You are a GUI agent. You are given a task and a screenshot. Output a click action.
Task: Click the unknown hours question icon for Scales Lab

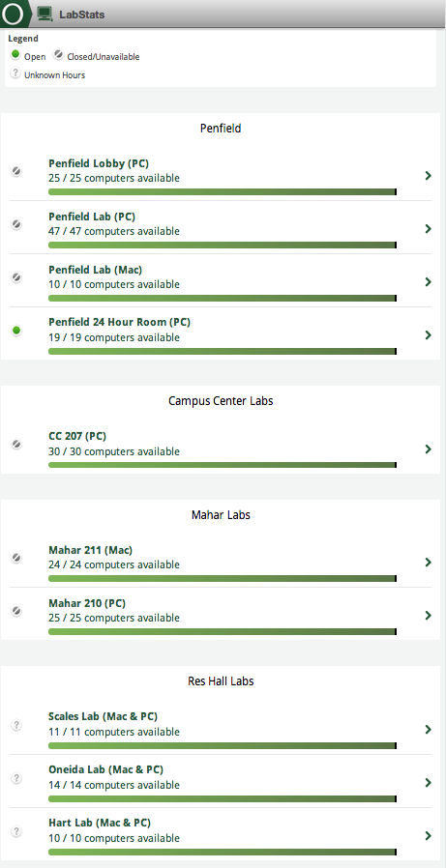[16, 725]
